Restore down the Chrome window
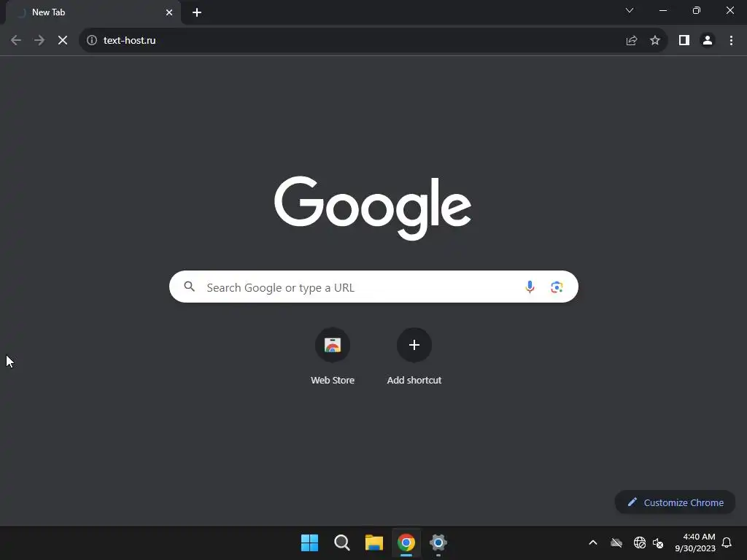 697,10
